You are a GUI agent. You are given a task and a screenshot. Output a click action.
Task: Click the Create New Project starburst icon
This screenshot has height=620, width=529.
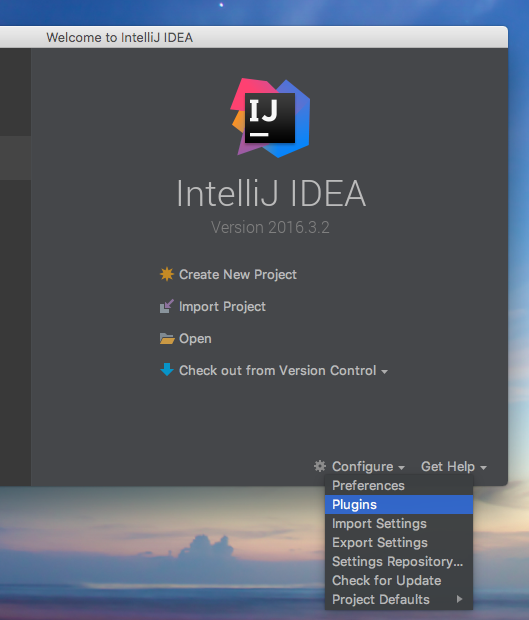167,274
